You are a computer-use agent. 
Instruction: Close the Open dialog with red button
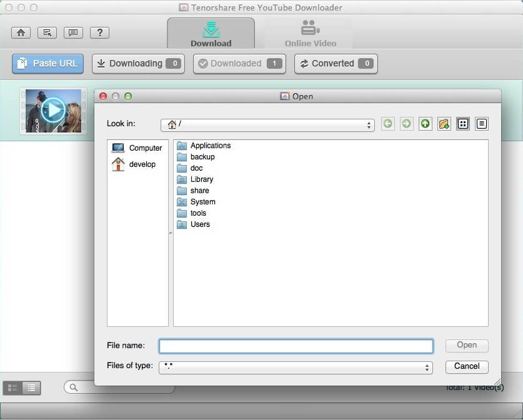103,96
